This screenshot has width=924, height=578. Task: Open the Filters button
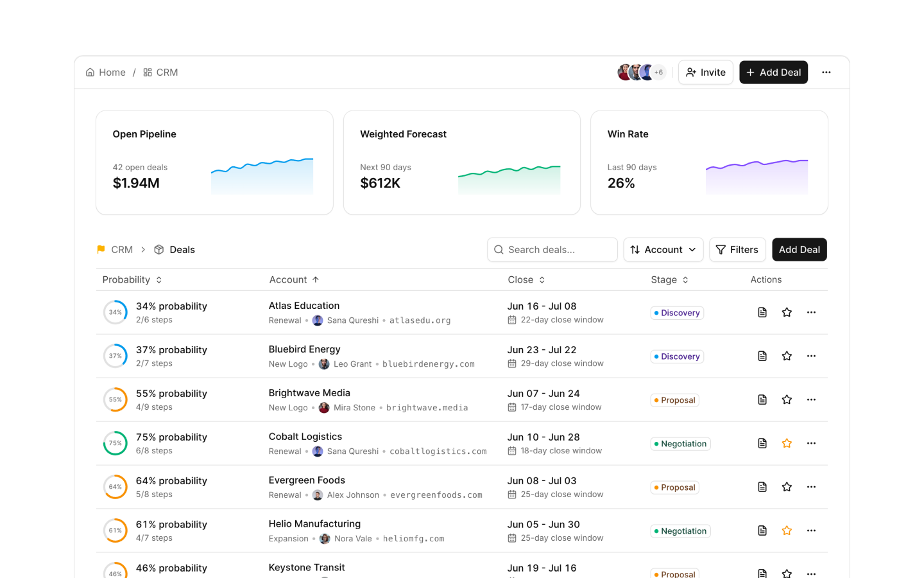click(737, 250)
